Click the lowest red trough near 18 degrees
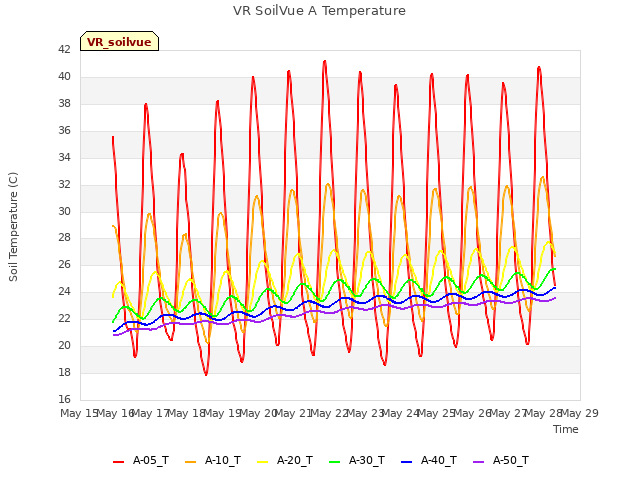 (206, 374)
